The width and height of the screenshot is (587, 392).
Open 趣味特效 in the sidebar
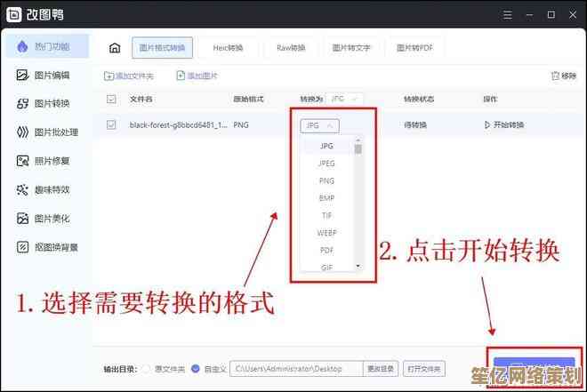[52, 189]
